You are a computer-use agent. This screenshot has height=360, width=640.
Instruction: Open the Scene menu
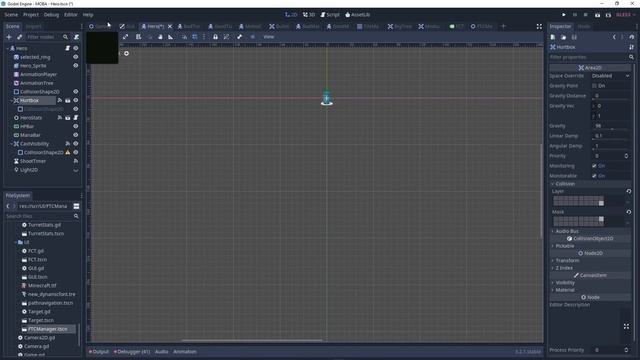(x=11, y=15)
